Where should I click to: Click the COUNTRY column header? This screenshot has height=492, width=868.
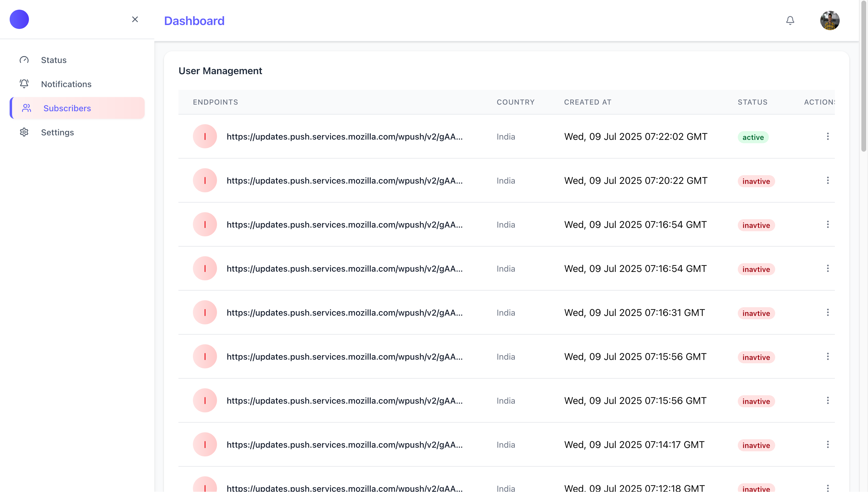click(x=515, y=102)
